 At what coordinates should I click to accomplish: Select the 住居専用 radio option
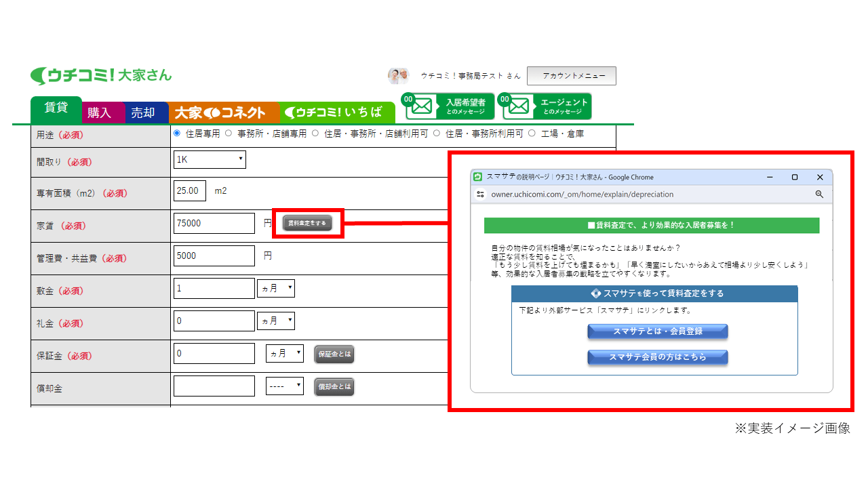pyautogui.click(x=176, y=134)
